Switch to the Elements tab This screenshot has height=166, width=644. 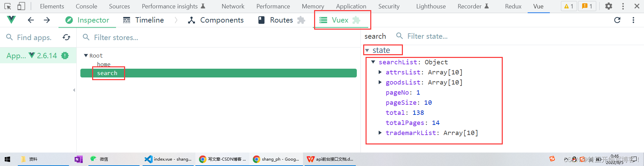point(52,6)
